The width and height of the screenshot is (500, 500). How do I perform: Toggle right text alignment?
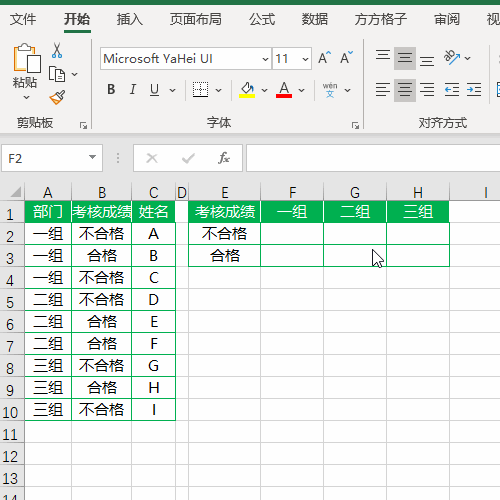[427, 90]
